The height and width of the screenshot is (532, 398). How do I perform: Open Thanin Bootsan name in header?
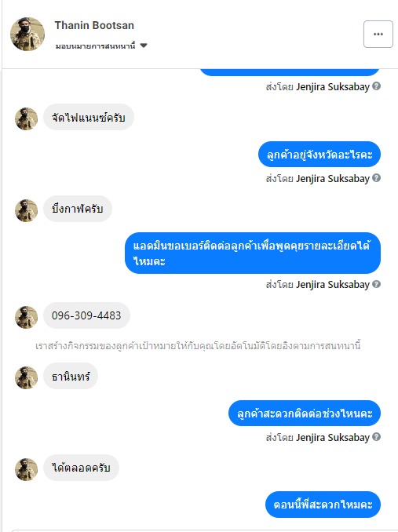[94, 25]
